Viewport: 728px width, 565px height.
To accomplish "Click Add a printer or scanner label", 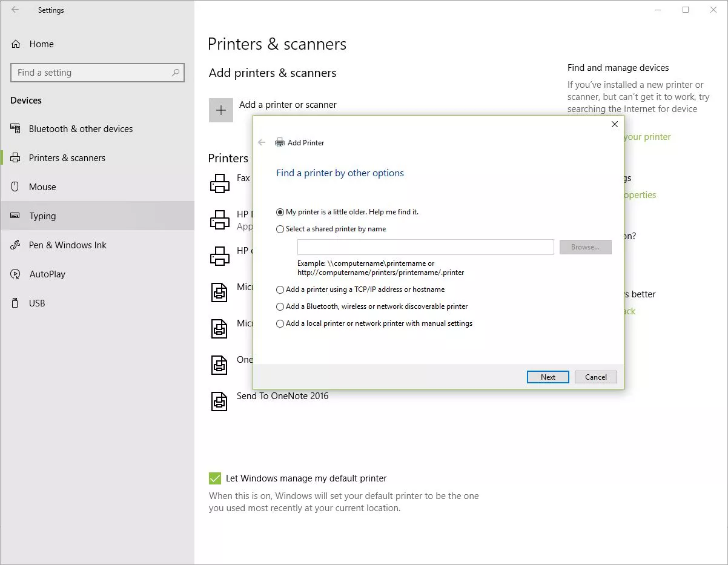I will click(288, 105).
